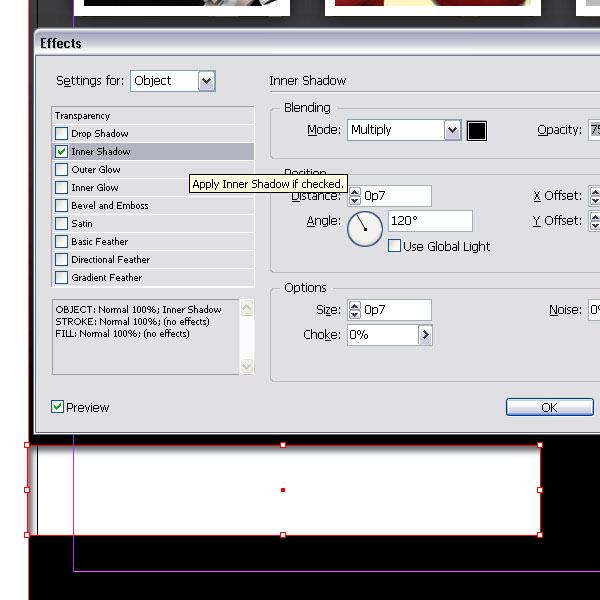600x600 pixels.
Task: Uncheck the Inner Shadow checkbox
Action: point(61,152)
